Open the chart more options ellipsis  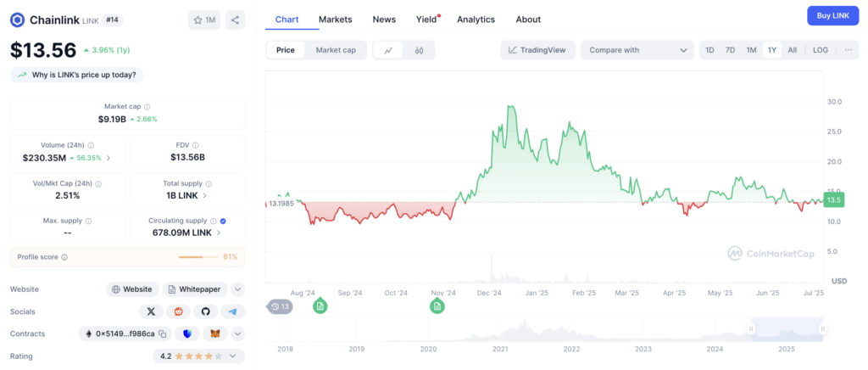tap(848, 50)
